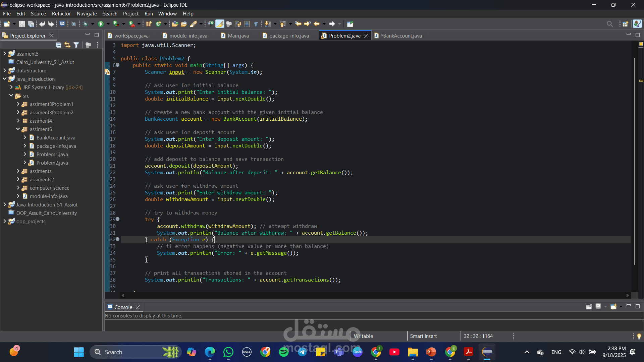Viewport: 644px width, 362px height.
Task: Select Problem1.java in Project Explorer
Action: 52,154
